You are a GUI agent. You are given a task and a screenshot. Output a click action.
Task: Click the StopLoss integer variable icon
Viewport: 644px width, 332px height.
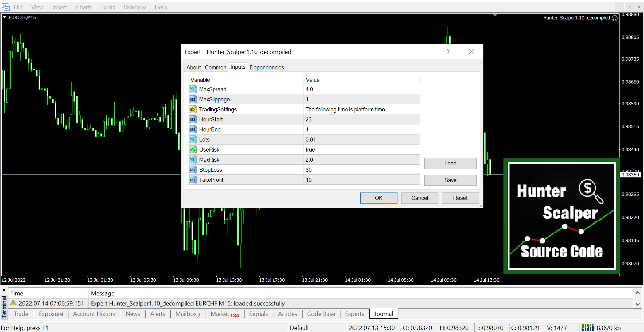193,170
